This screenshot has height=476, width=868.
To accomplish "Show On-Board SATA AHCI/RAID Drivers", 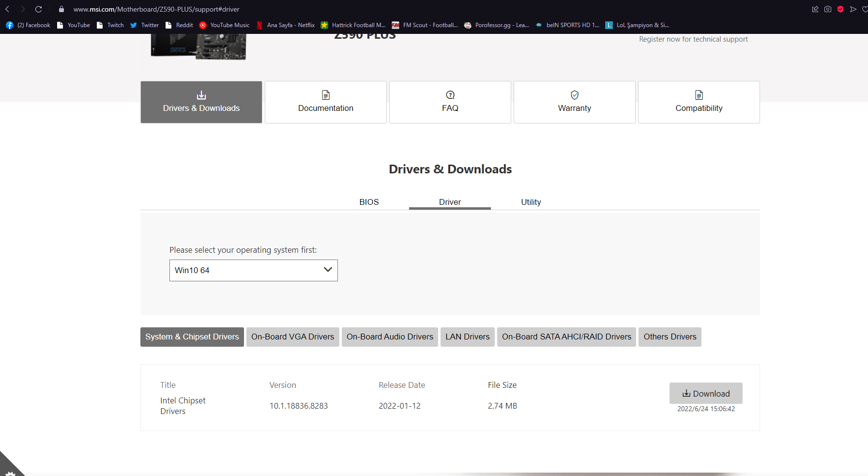I will pos(566,337).
